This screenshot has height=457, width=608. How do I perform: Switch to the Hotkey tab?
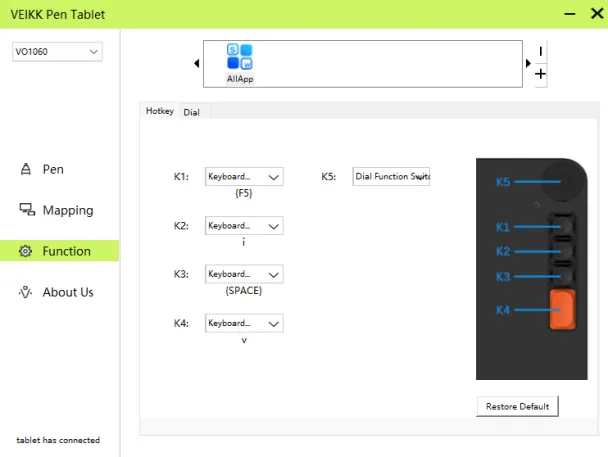(159, 111)
